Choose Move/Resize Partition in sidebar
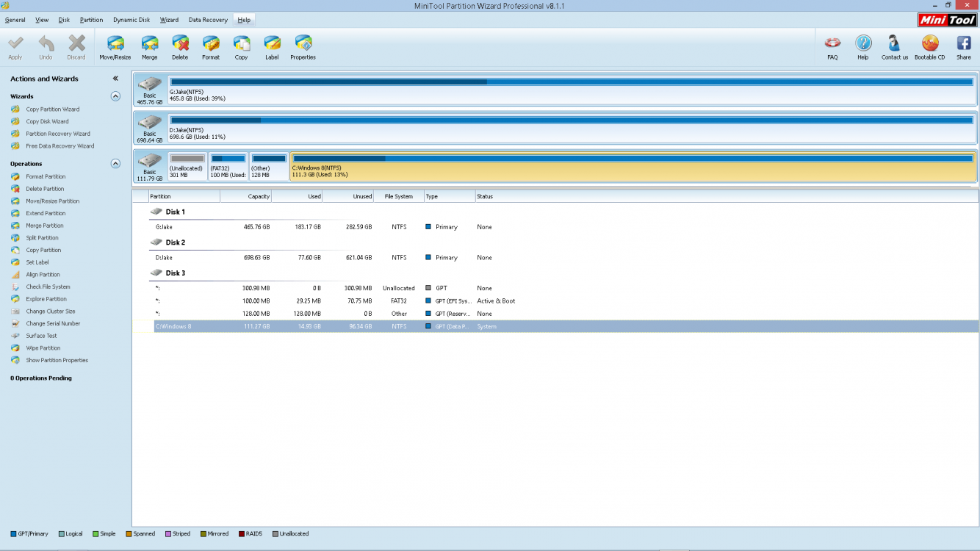 coord(53,201)
